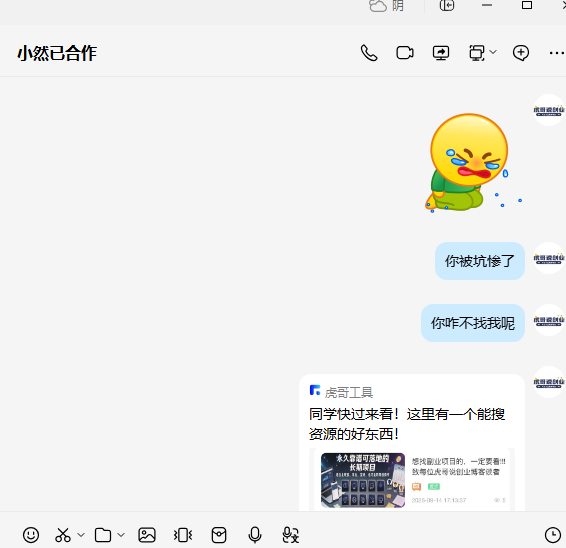Click the message "你被坑惨了"
Image resolution: width=566 pixels, height=548 pixels.
pyautogui.click(x=480, y=261)
